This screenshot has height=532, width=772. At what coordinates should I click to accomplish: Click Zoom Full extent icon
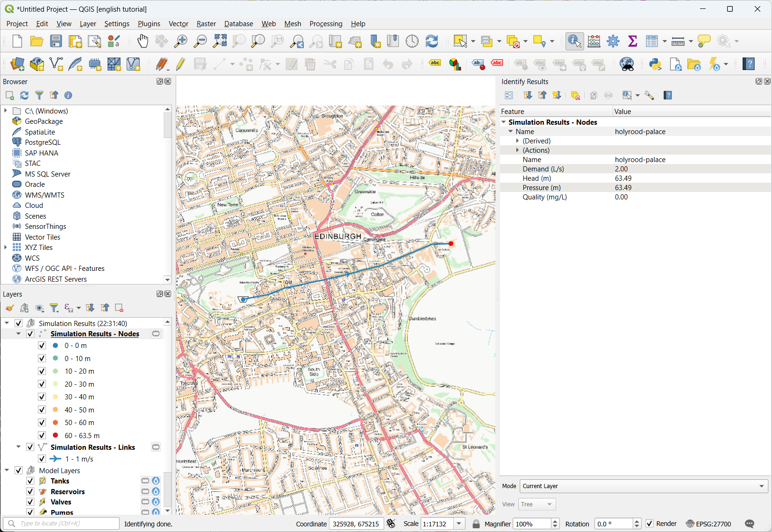tap(220, 41)
